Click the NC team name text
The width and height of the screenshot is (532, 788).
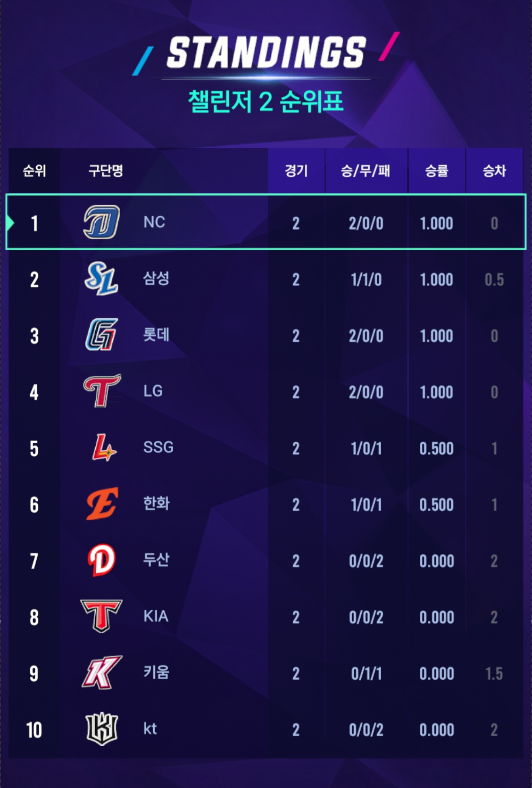click(x=154, y=222)
